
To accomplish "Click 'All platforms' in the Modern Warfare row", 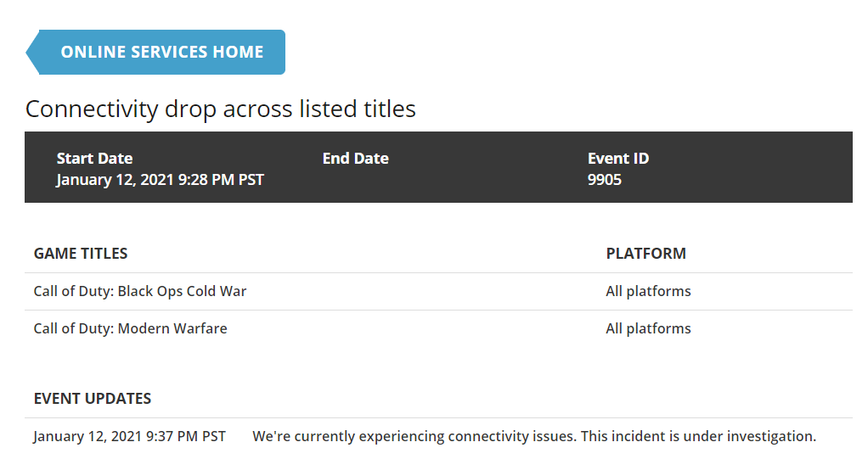I will click(648, 328).
